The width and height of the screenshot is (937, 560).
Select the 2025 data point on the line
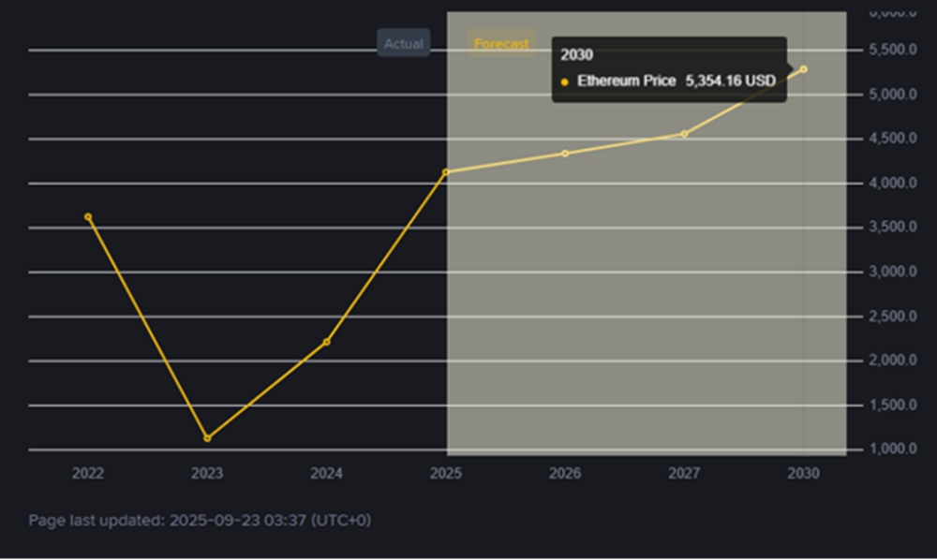pos(445,172)
